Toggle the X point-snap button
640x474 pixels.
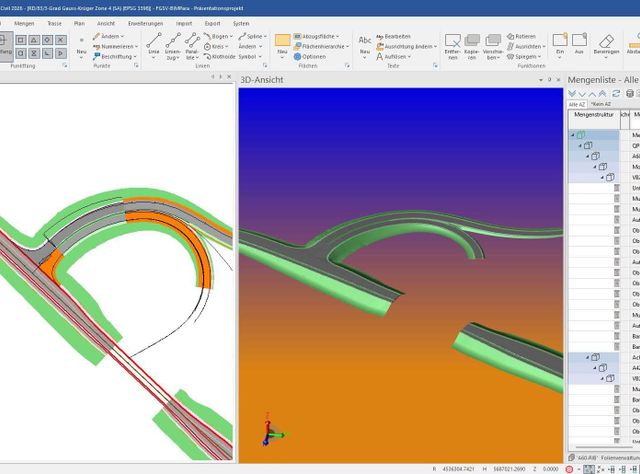point(61,40)
